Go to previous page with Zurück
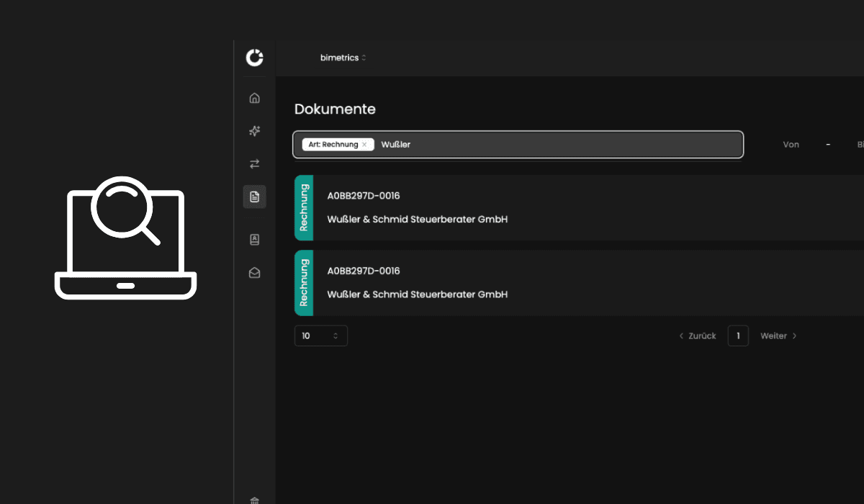The height and width of the screenshot is (504, 864). click(698, 336)
